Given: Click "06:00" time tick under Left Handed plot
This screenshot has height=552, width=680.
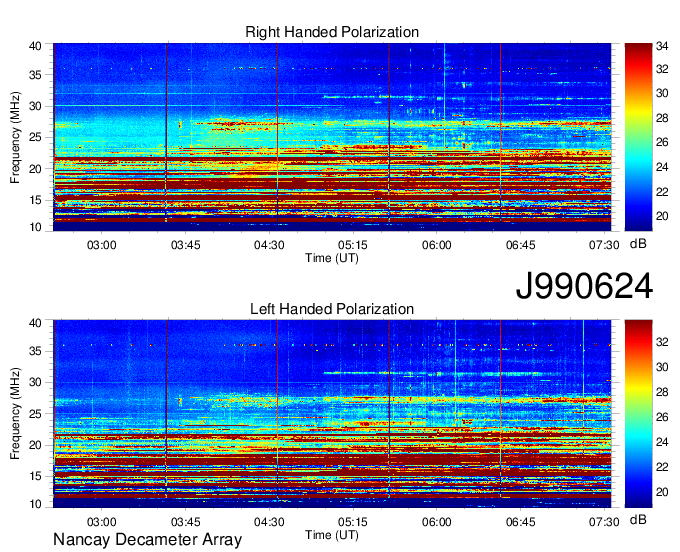Looking at the screenshot, I should point(437,522).
